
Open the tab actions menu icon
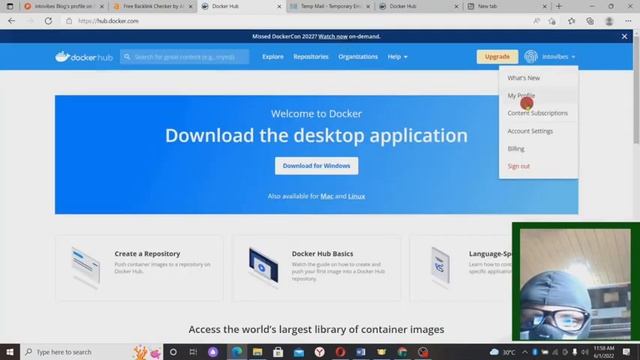(10, 6)
